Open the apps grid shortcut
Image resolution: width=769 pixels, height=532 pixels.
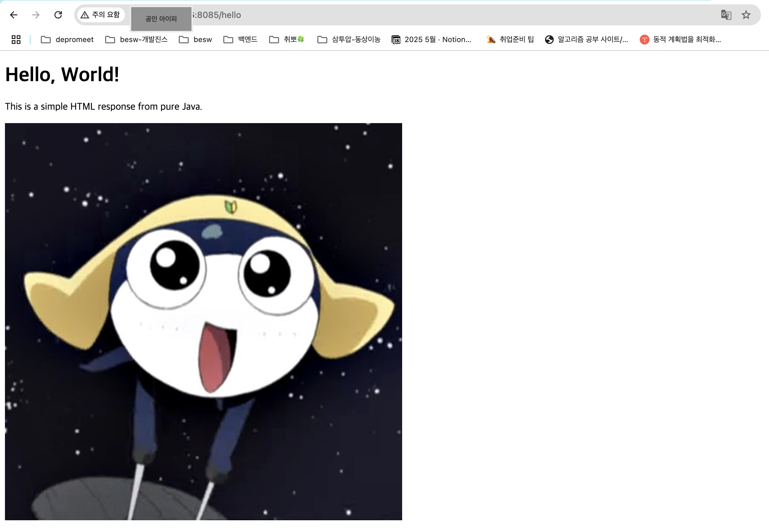click(16, 40)
